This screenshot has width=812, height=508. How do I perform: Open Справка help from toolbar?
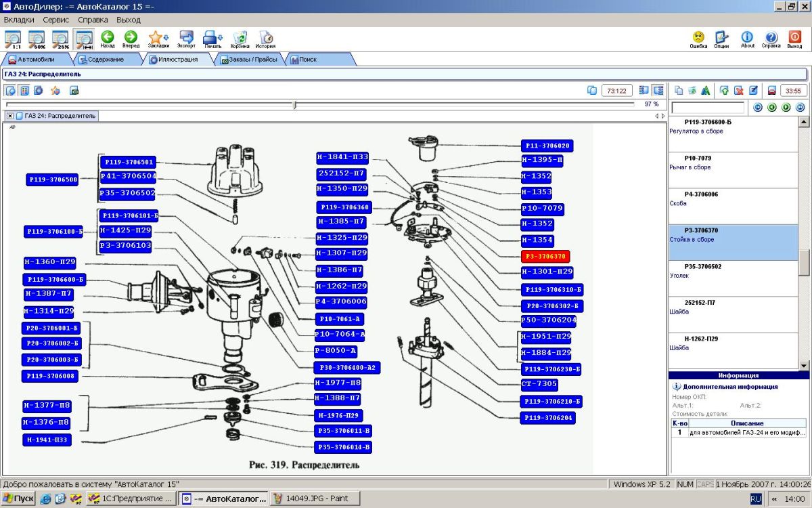click(771, 39)
